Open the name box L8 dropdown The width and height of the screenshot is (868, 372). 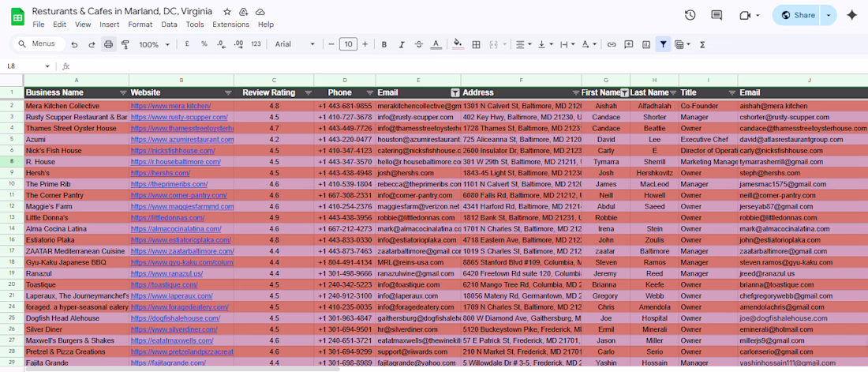point(47,66)
